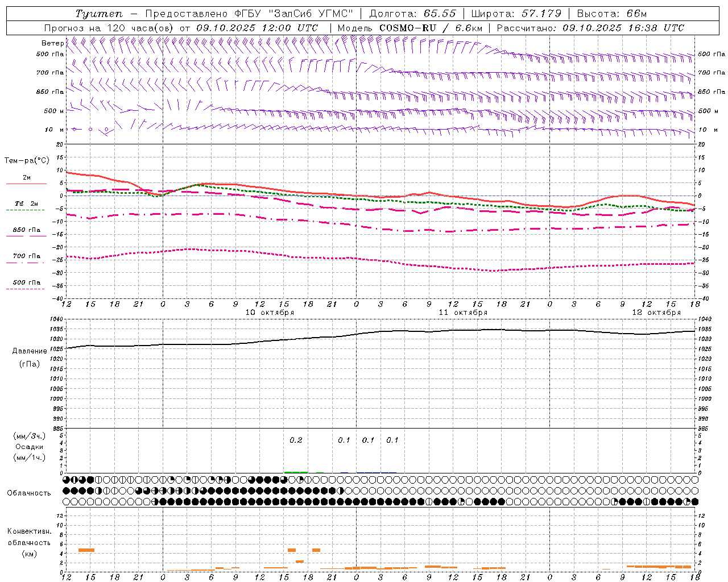Click the (мм/1ч.) precipitation unit label
Image resolution: width=728 pixels, height=582 pixels.
[30, 458]
